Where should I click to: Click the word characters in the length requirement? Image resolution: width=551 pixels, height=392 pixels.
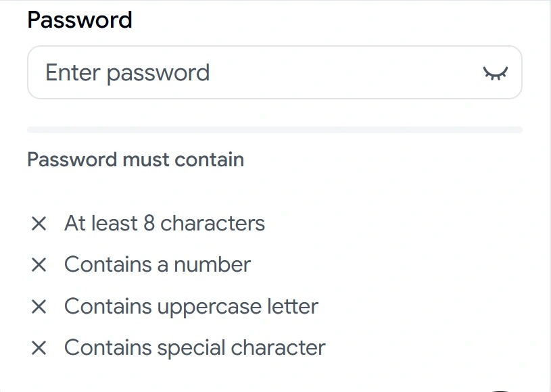pyautogui.click(x=212, y=224)
